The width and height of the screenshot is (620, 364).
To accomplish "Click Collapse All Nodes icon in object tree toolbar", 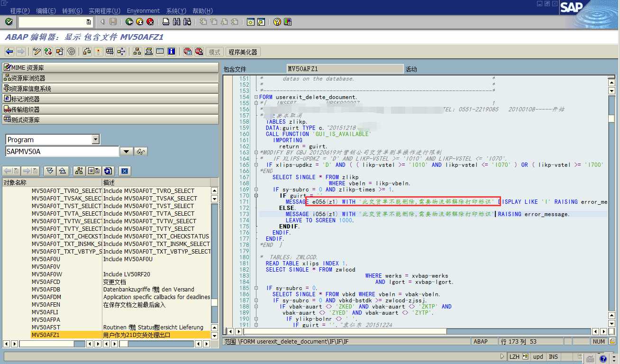I will point(62,171).
